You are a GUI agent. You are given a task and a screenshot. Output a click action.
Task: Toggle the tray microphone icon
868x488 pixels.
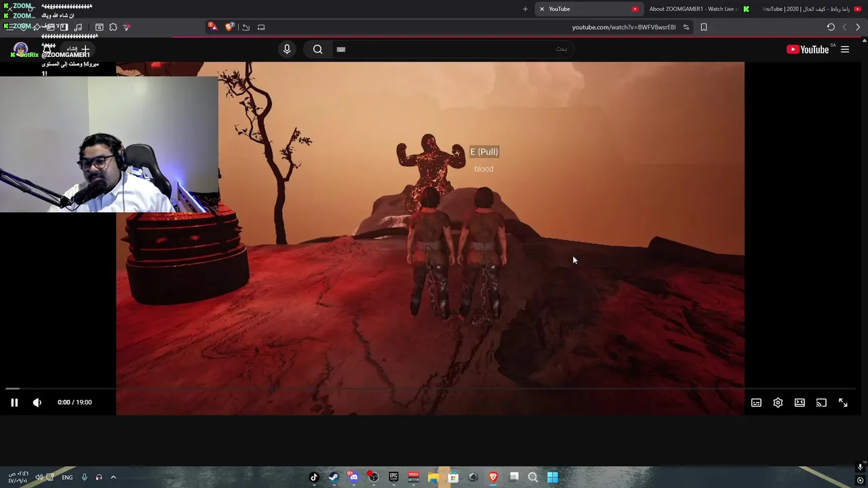coord(84,477)
